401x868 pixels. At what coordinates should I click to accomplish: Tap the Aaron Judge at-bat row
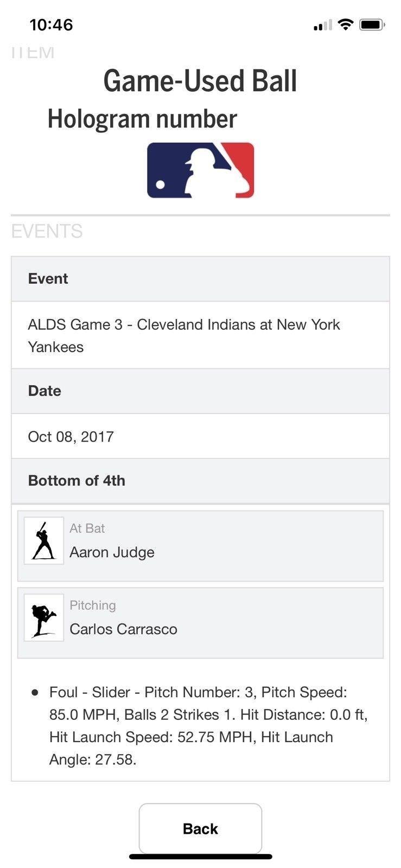[x=200, y=546]
